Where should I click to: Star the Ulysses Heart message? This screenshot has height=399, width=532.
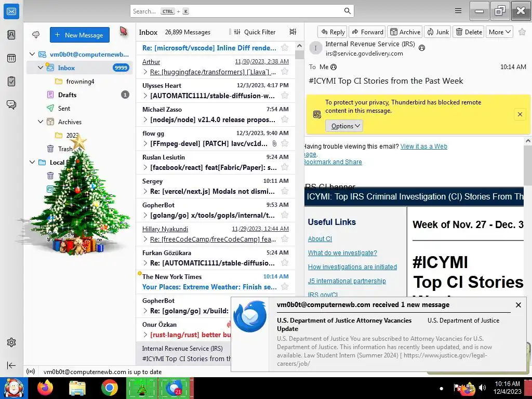coord(285,96)
